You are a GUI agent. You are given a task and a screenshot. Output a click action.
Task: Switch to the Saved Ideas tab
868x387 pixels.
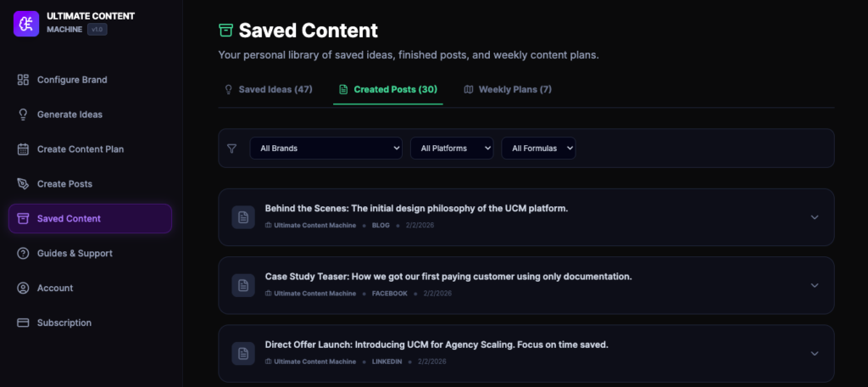pos(268,89)
